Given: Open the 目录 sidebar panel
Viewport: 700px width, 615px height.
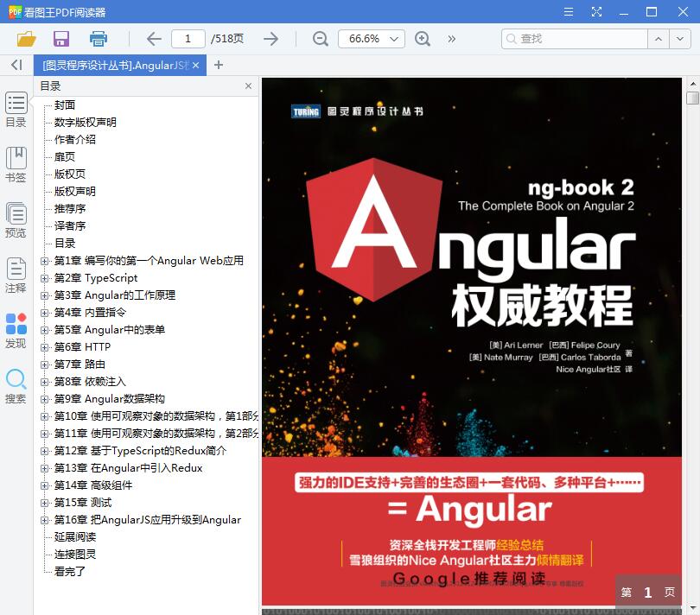Looking at the screenshot, I should pyautogui.click(x=16, y=110).
